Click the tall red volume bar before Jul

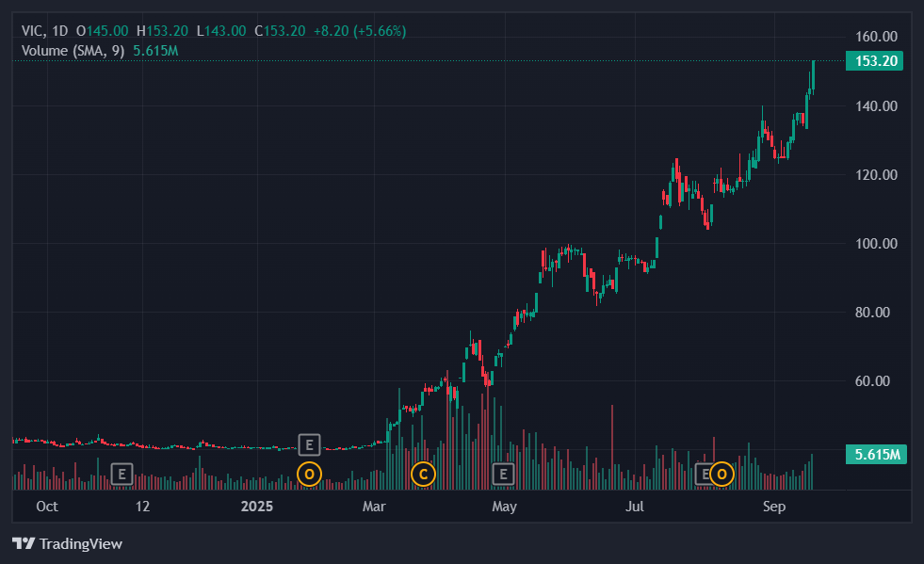click(612, 447)
